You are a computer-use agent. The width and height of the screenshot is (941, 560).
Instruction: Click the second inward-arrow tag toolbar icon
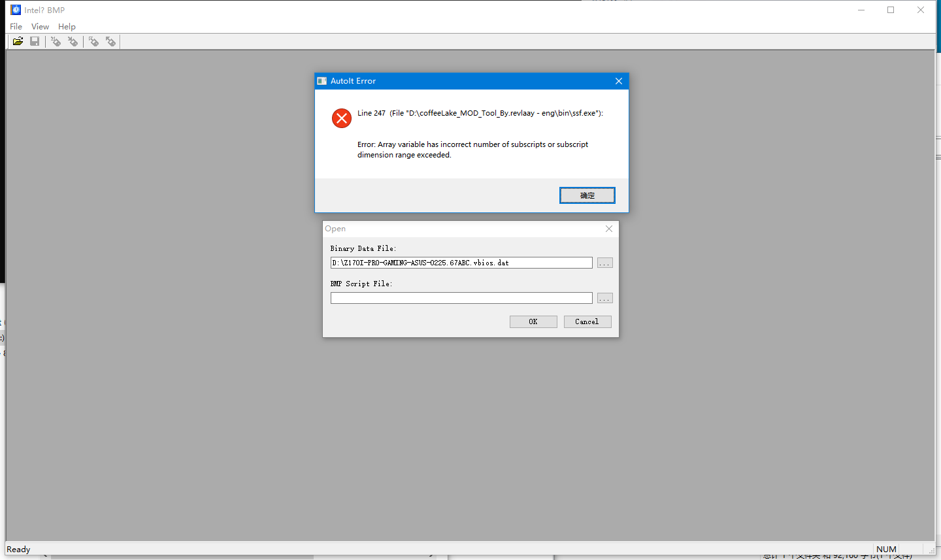pyautogui.click(x=73, y=42)
